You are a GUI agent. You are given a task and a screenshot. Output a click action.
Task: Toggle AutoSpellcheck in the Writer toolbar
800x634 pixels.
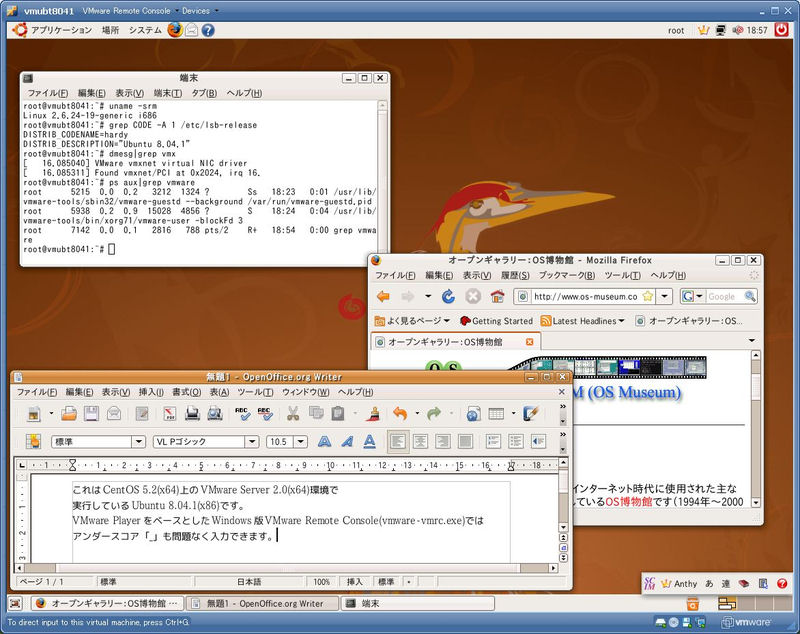(x=264, y=414)
